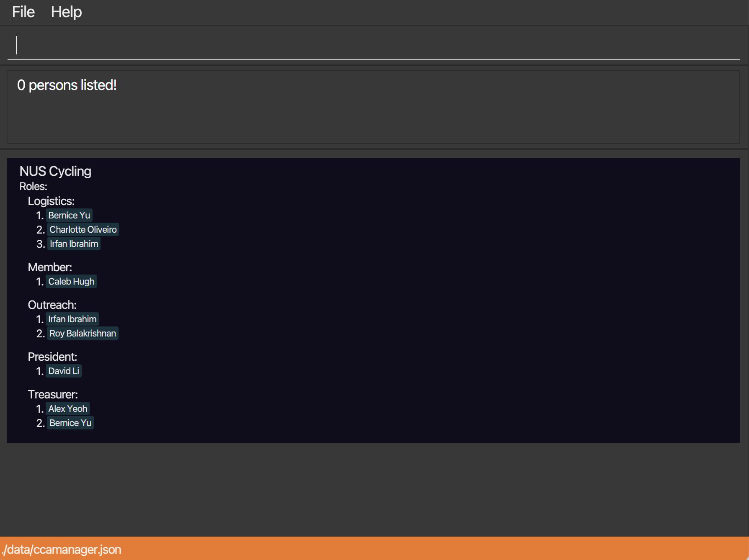Select the ./data/ccamanager.json status bar path
Viewport: 749px width, 560px height.
pos(62,550)
